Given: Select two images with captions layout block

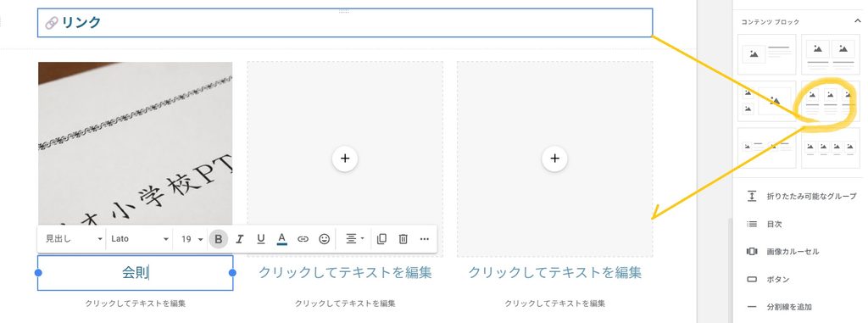Looking at the screenshot, I should pos(831,54).
